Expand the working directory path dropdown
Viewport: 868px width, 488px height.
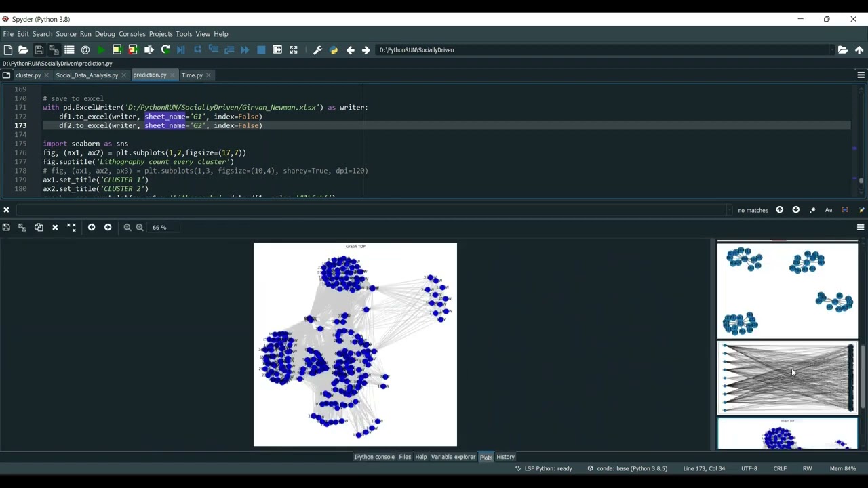(831, 49)
